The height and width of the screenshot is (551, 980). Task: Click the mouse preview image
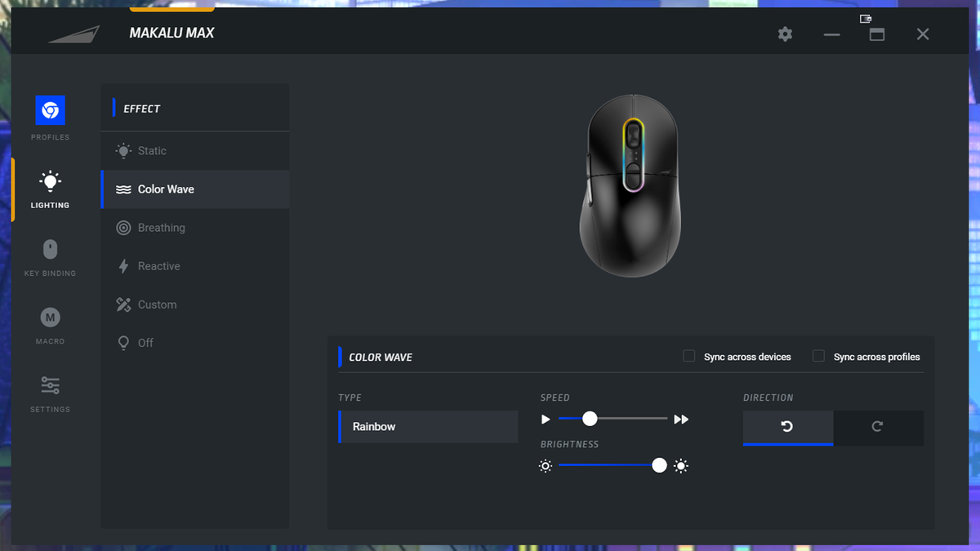[x=630, y=186]
